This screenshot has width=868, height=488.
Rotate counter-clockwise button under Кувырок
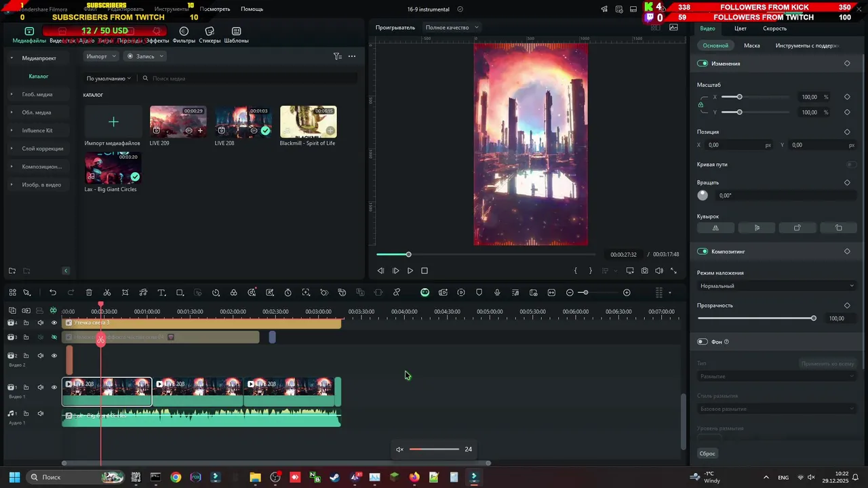pos(838,228)
